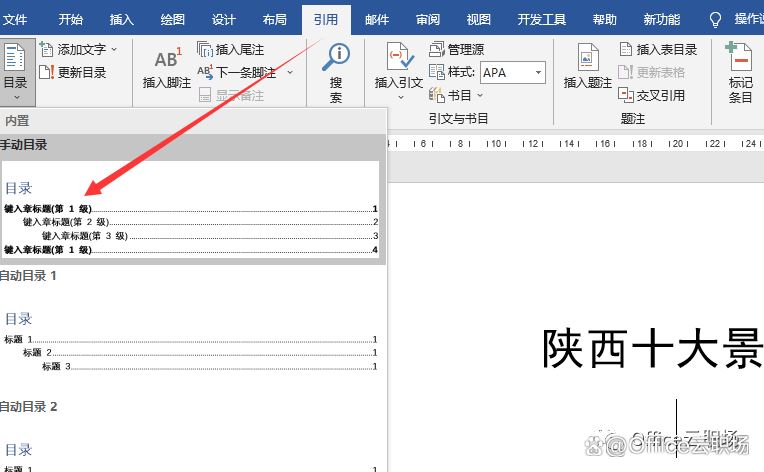Expand the 添加文字 dropdown
This screenshot has width=764, height=472.
[x=114, y=49]
